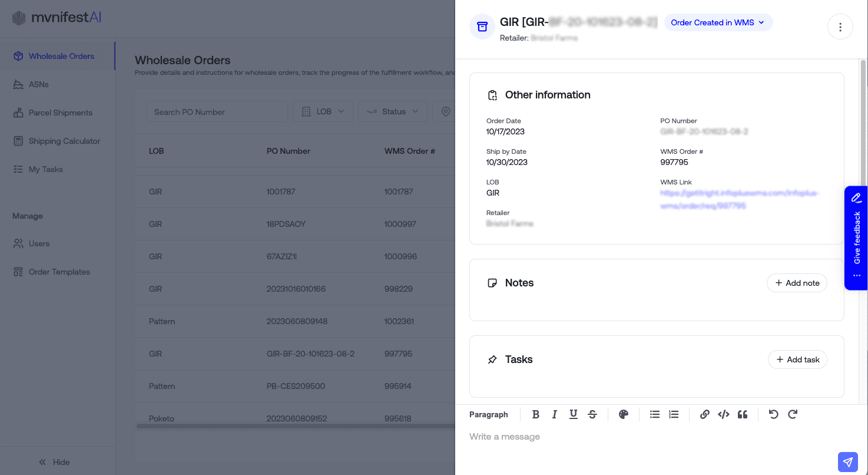This screenshot has width=868, height=475.
Task: Click the Order Date 10/17/2023
Action: 505,131
